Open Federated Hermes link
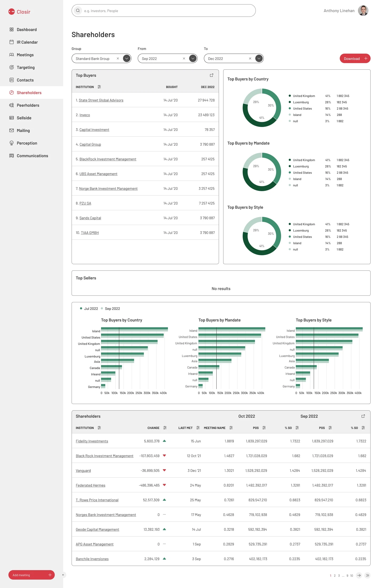The height and width of the screenshot is (588, 379). click(91, 485)
